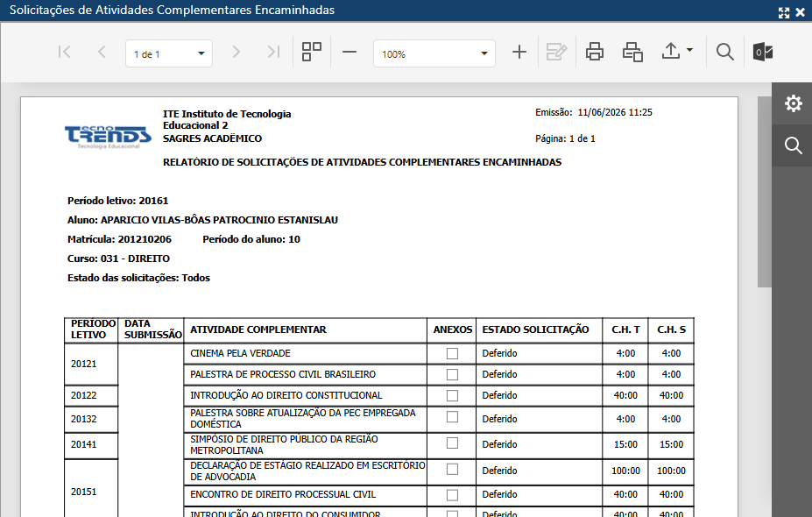Go to previous page arrow
812x517 pixels.
pos(102,52)
